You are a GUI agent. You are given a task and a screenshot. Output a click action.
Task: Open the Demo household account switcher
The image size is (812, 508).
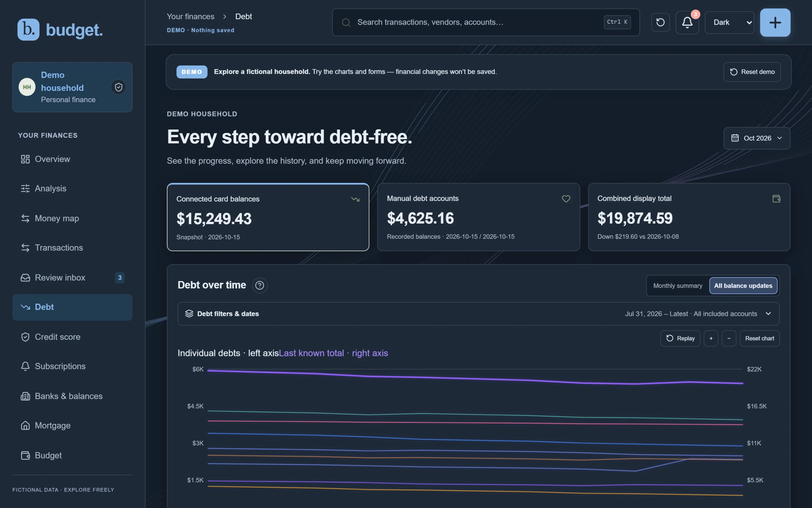point(72,87)
